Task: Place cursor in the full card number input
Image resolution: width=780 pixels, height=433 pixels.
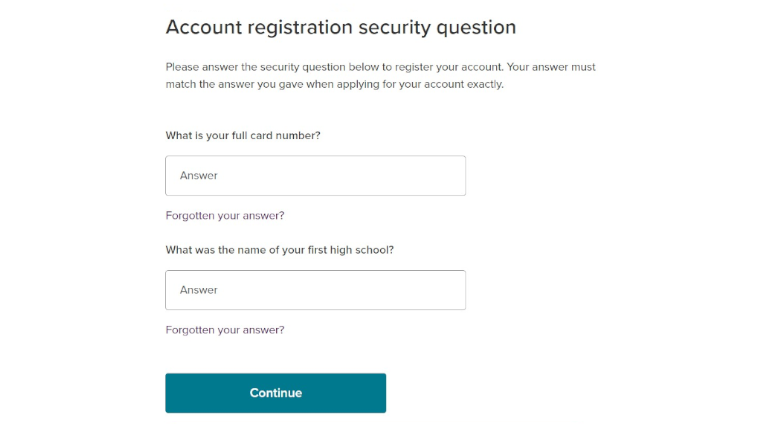Action: (315, 175)
